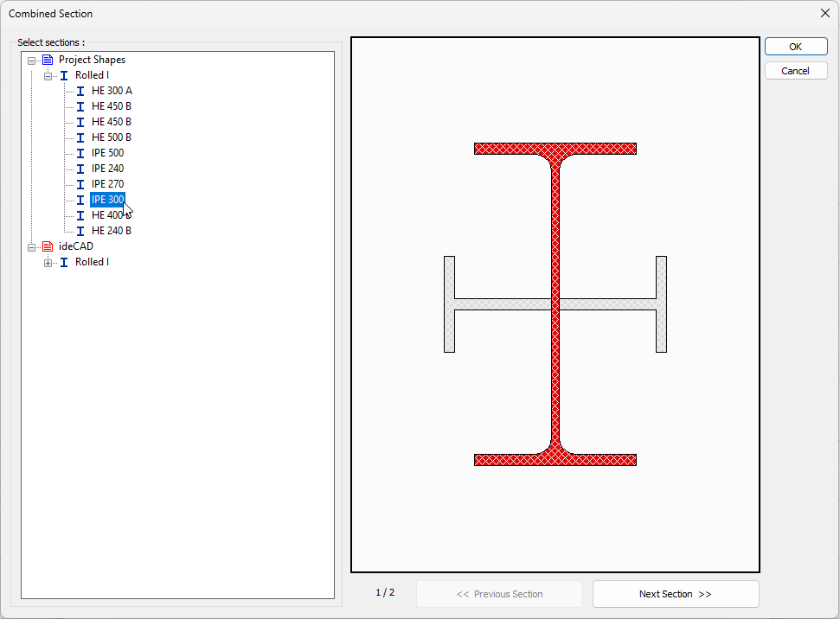Collapse the ideCAD tree node
Viewport: 840px width, 619px height.
(x=32, y=247)
